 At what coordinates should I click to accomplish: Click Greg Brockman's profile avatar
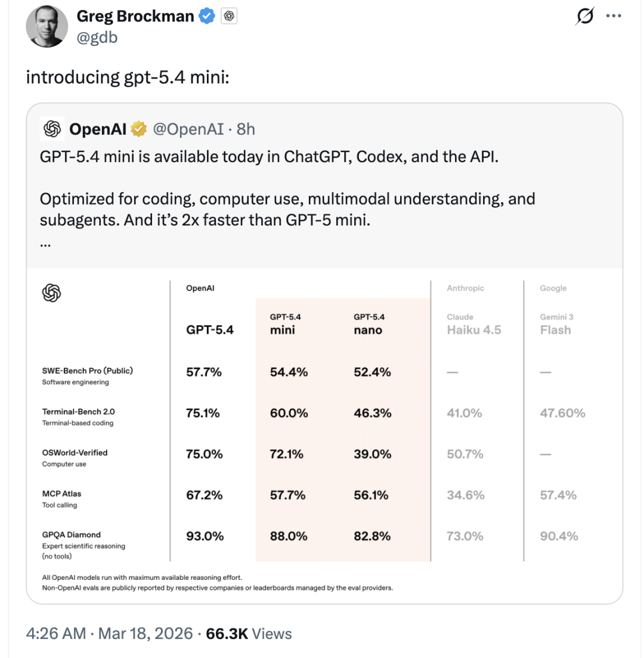[x=47, y=28]
